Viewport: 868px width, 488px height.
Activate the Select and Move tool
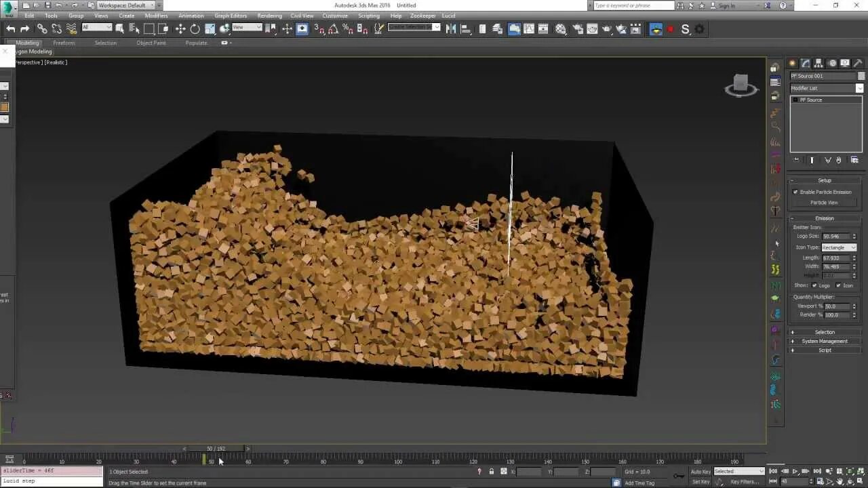180,28
